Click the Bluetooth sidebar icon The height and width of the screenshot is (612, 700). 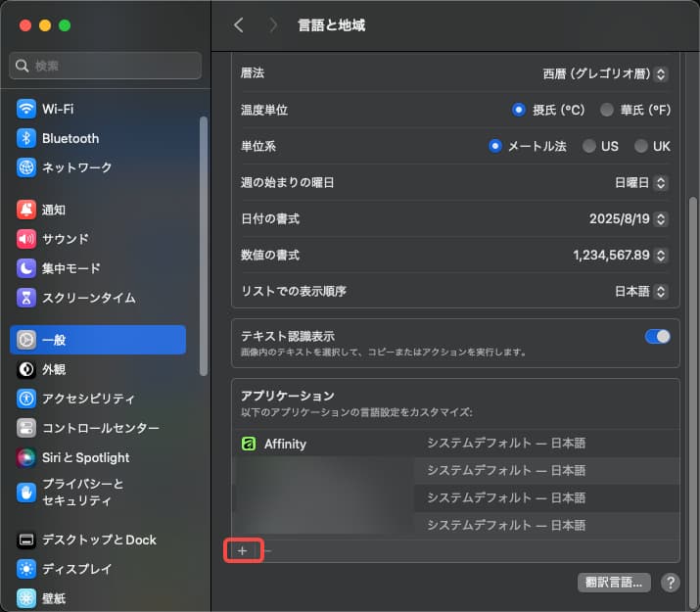pyautogui.click(x=26, y=138)
